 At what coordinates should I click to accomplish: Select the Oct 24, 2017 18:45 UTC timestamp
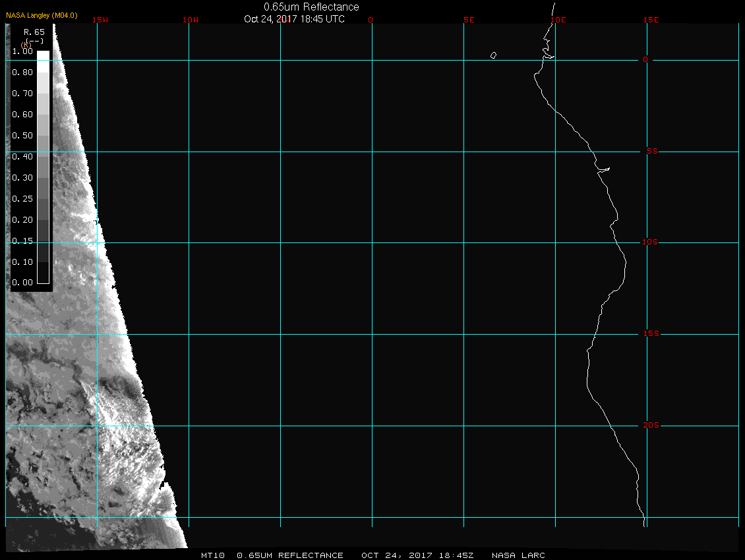[x=294, y=19]
